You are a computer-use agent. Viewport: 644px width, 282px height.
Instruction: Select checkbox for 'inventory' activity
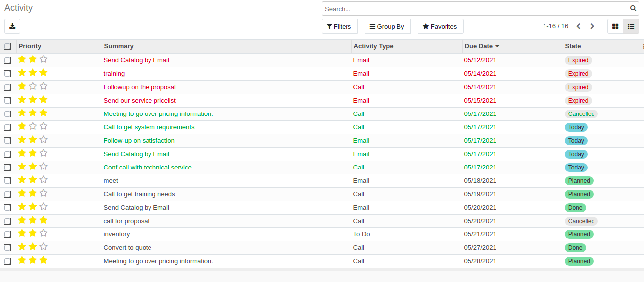(x=7, y=234)
